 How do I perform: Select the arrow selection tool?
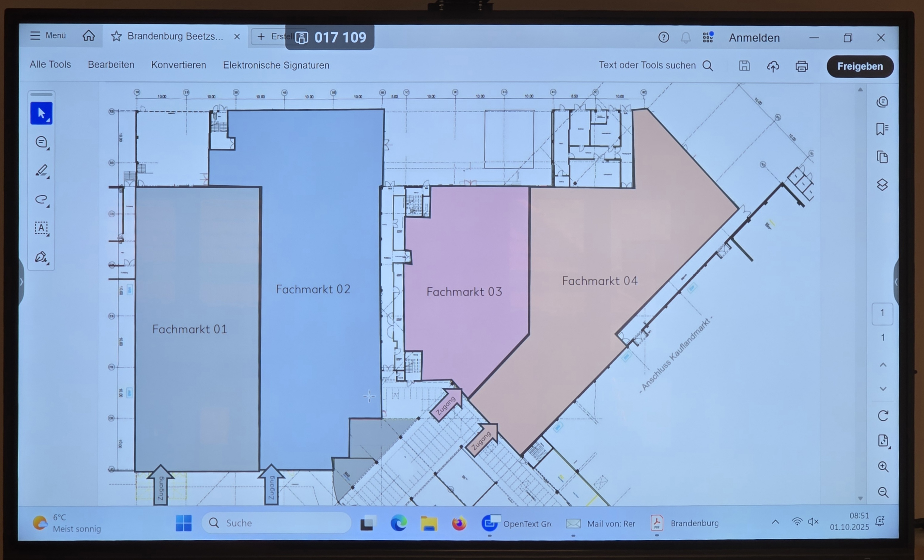[41, 113]
